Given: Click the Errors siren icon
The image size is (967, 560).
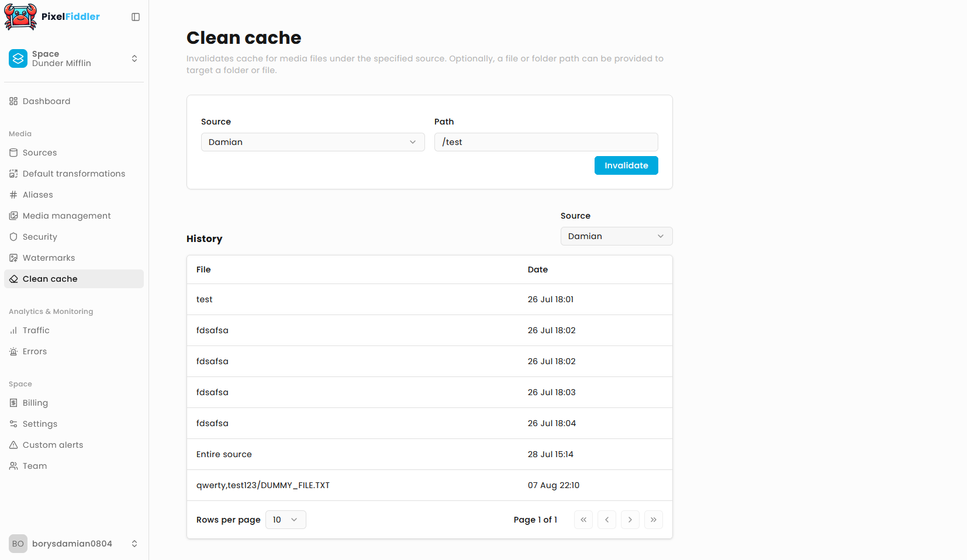Looking at the screenshot, I should (13, 351).
